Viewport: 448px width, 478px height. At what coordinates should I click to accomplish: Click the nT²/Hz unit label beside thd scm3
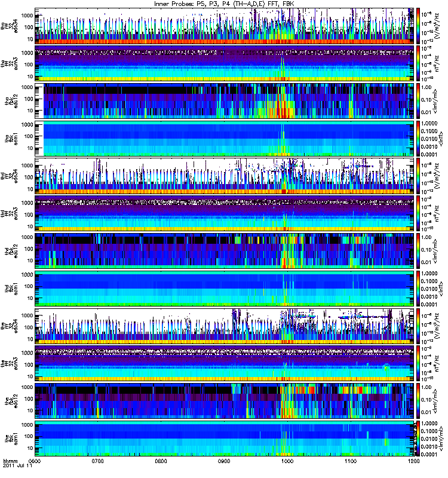click(437, 214)
